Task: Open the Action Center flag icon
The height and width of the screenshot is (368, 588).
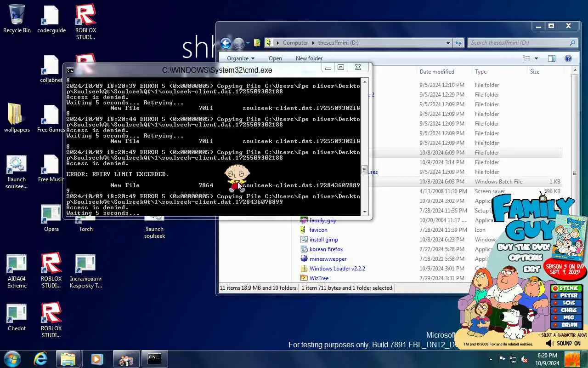Action: 502,359
